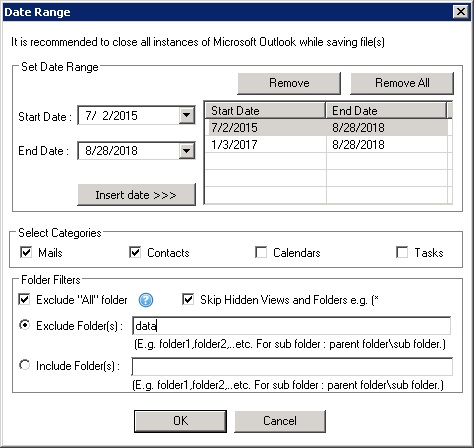This screenshot has height=448, width=474.
Task: Click the Exclude Folder(s) field containing data
Action: point(291,326)
